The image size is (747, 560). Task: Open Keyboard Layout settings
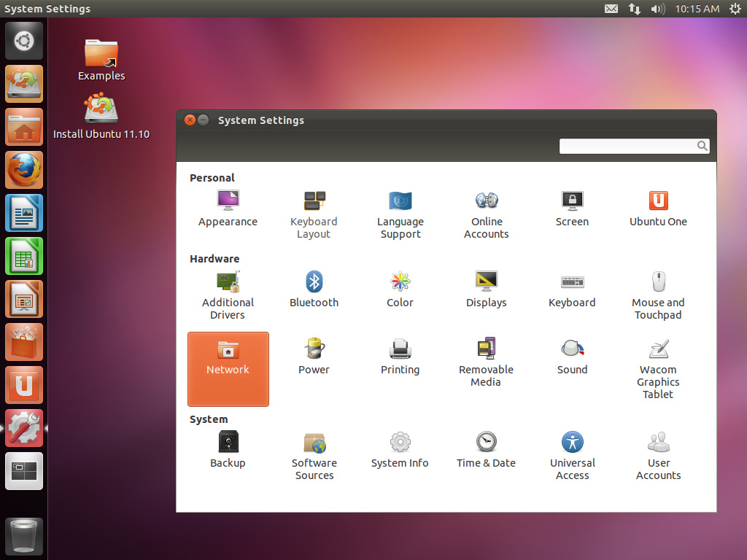click(314, 214)
